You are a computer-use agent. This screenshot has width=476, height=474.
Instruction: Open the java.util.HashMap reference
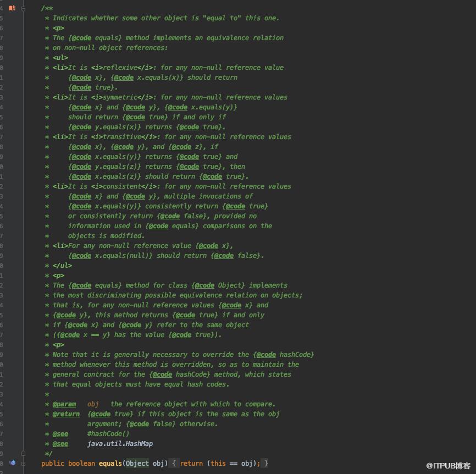[120, 444]
